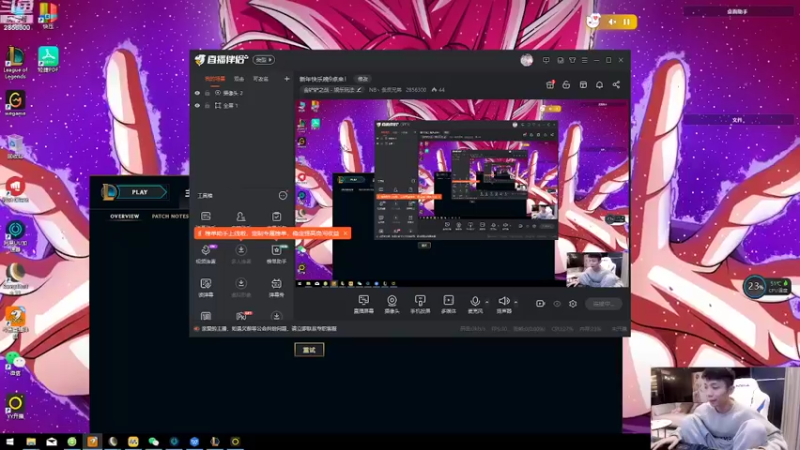
Task: Select the first scene tab (orange)
Action: click(x=215, y=79)
